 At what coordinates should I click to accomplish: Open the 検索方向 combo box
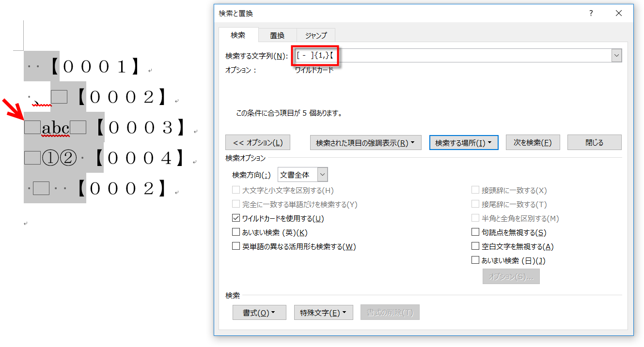[303, 175]
